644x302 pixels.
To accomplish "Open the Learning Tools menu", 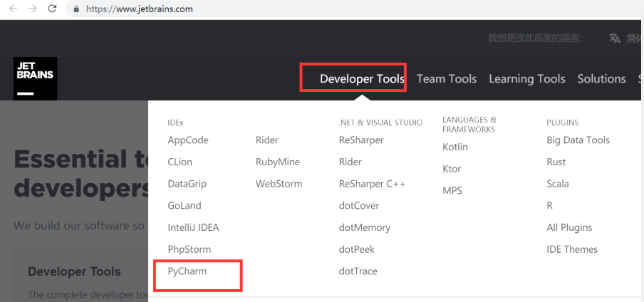I will coord(527,78).
